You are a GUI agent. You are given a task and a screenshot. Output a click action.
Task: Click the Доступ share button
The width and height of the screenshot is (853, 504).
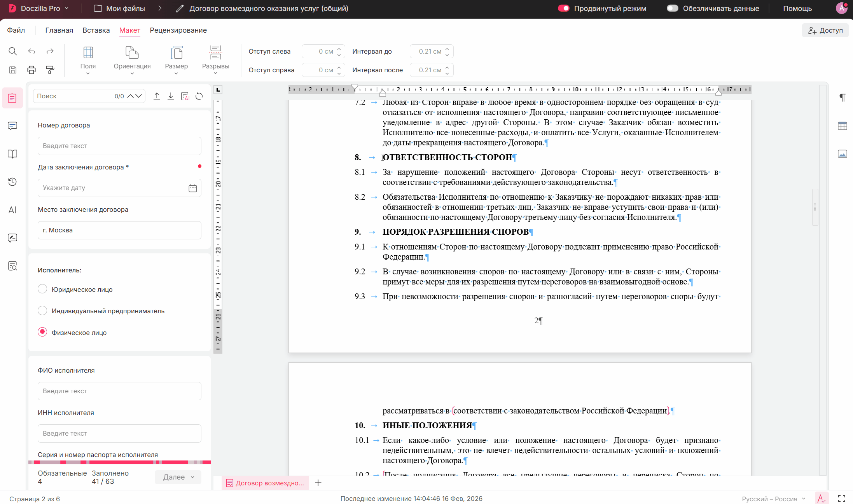tap(825, 30)
